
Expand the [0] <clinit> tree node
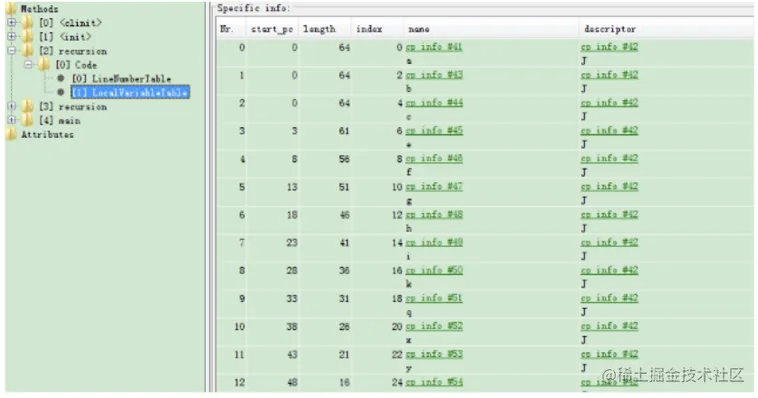12,22
